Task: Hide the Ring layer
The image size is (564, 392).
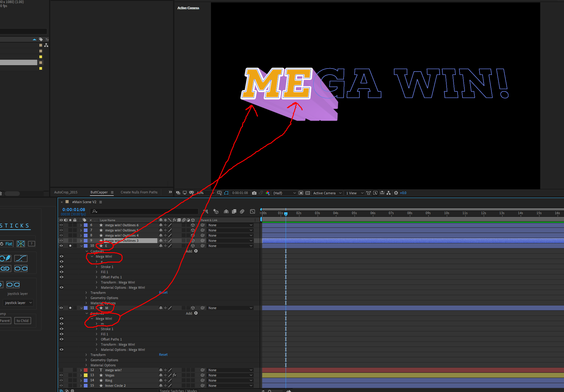Action: (x=61, y=380)
